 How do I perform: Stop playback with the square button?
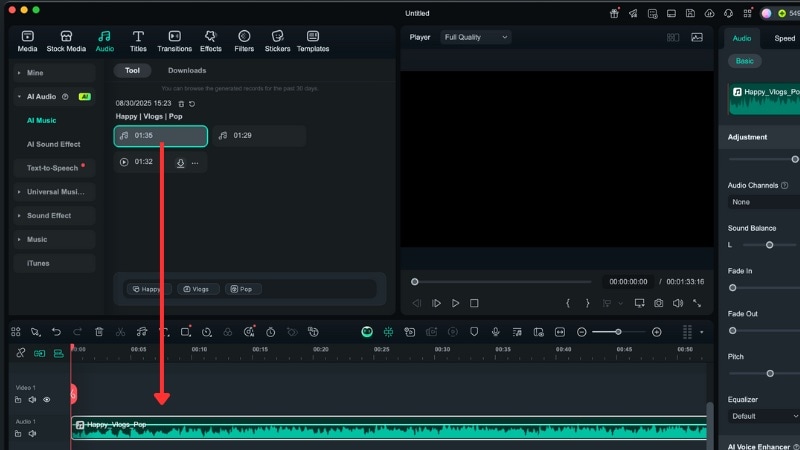pos(474,303)
